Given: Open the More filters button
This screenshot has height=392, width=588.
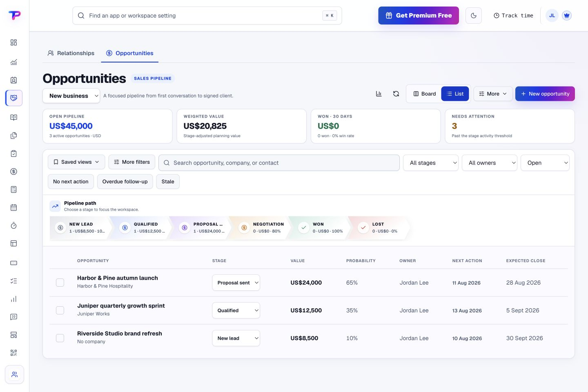Looking at the screenshot, I should (x=131, y=162).
